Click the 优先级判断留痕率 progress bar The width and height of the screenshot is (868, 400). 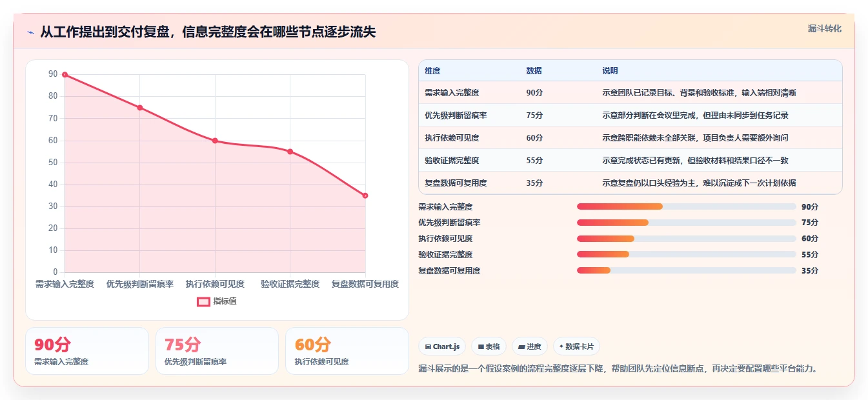(x=686, y=223)
